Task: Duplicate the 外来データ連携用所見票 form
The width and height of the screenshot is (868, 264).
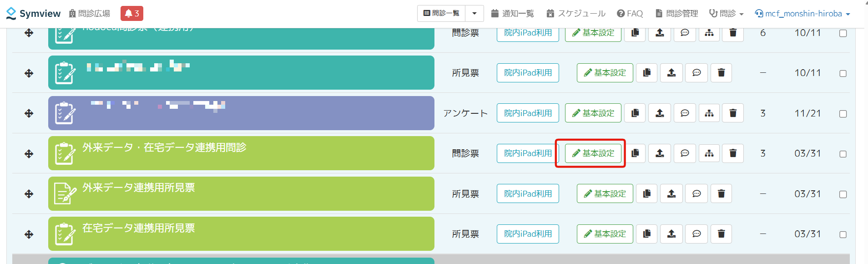Action: 647,194
